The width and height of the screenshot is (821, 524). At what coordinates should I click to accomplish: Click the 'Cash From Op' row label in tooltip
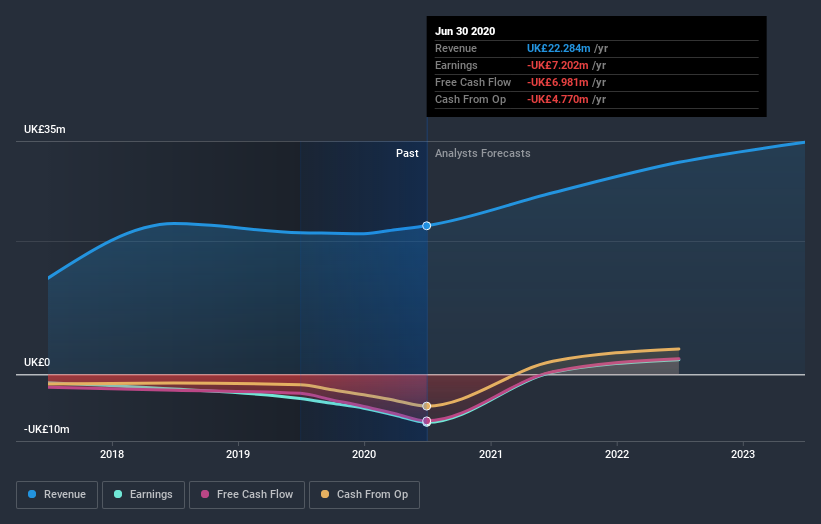point(471,99)
